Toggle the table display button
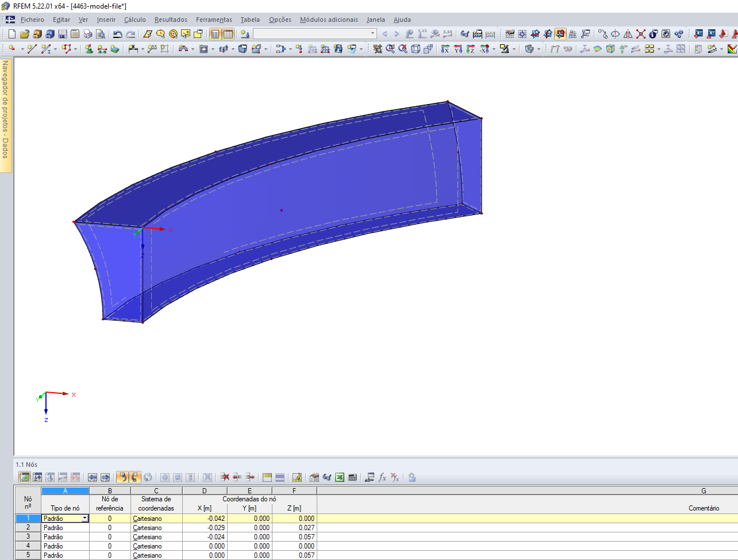The image size is (738, 560). tap(228, 34)
